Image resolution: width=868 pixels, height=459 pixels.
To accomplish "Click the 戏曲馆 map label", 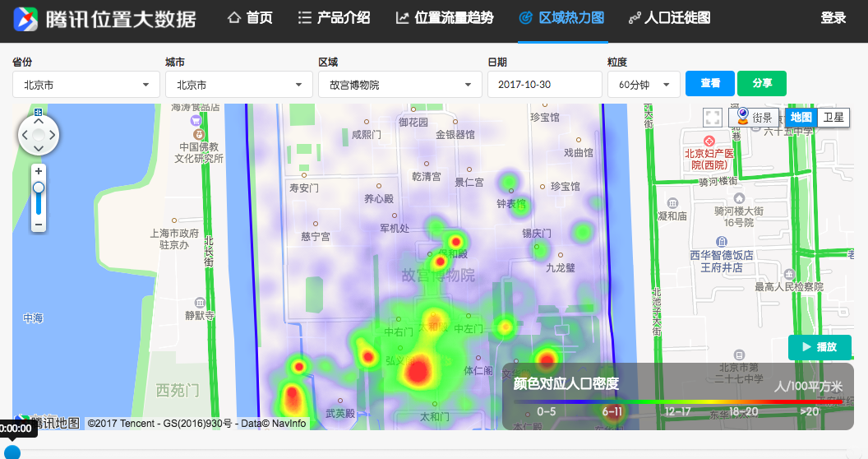I will (578, 152).
